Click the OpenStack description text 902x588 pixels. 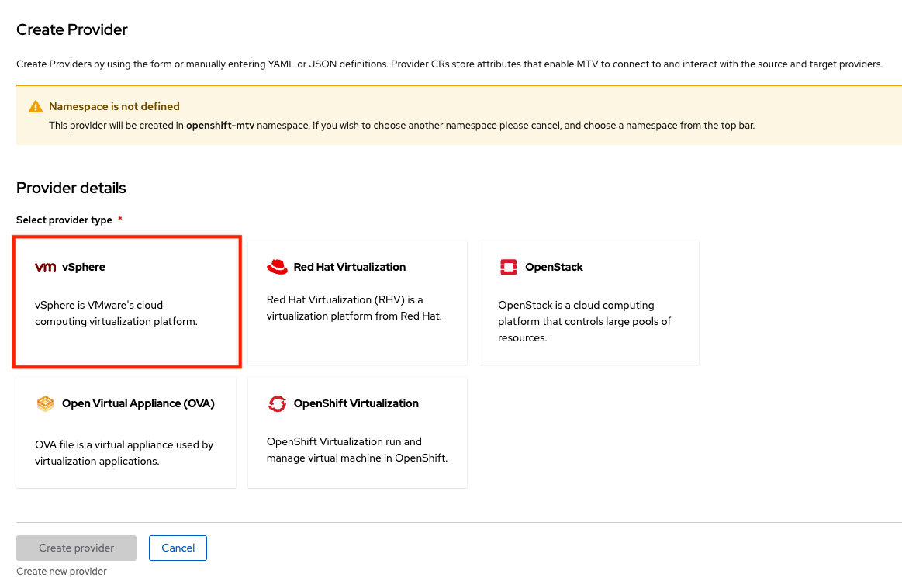[585, 321]
